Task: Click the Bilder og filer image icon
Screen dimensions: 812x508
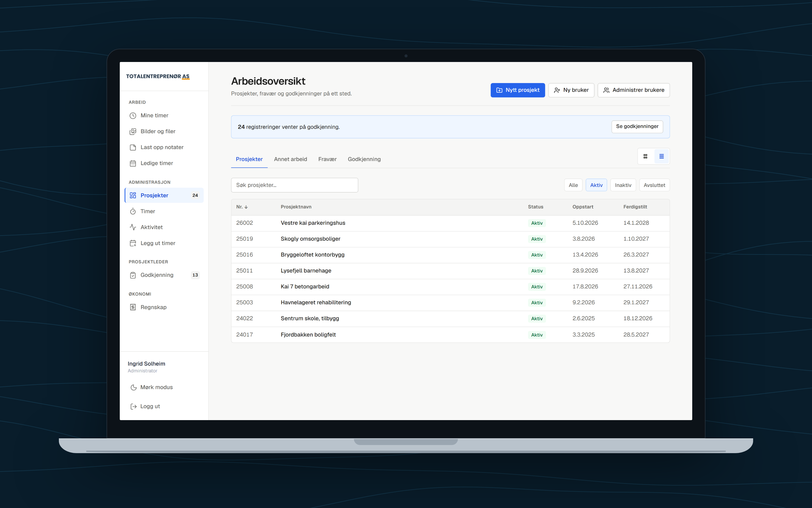Action: [133, 131]
